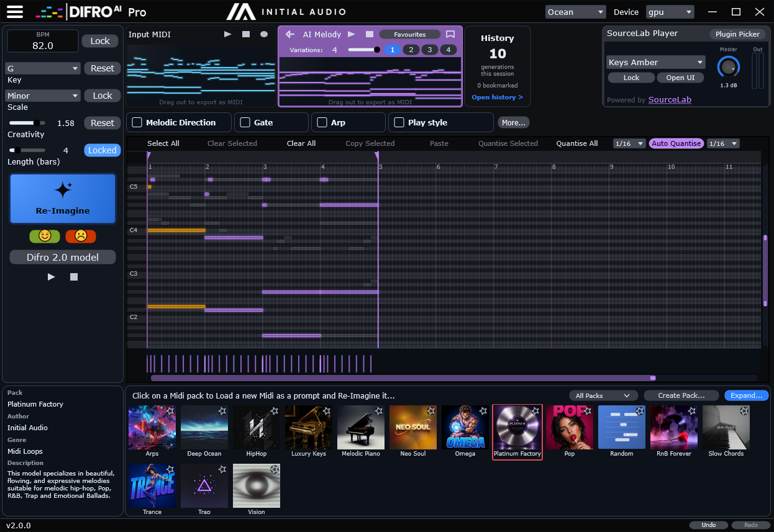Stop the AI Melody preview
Screen dimensions: 774x532
pyautogui.click(x=370, y=34)
